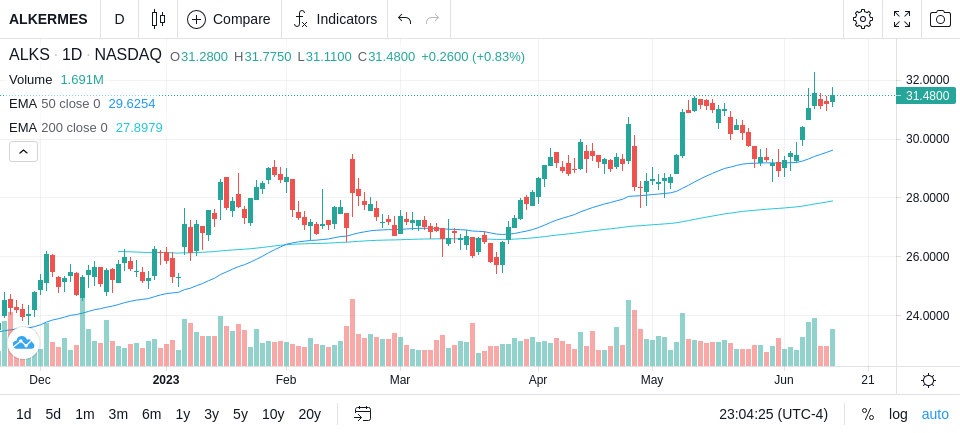The height and width of the screenshot is (433, 960).
Task: Click the Feb label on time axis
Action: (x=286, y=380)
